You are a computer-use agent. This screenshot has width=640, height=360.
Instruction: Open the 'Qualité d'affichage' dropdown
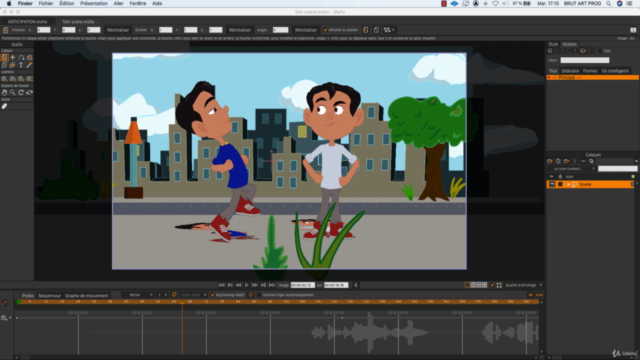click(524, 285)
